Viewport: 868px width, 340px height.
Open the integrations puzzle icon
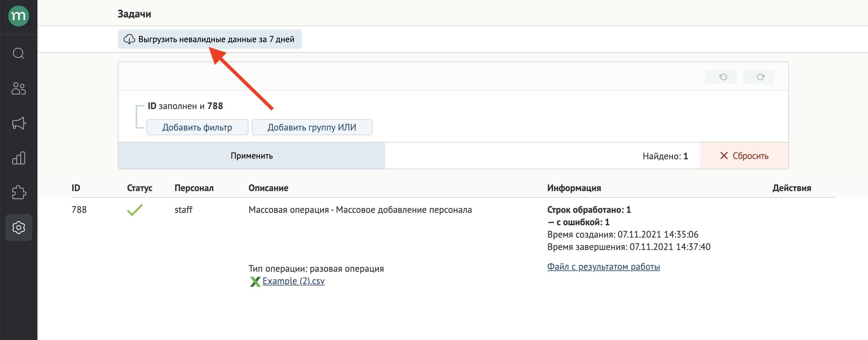18,193
